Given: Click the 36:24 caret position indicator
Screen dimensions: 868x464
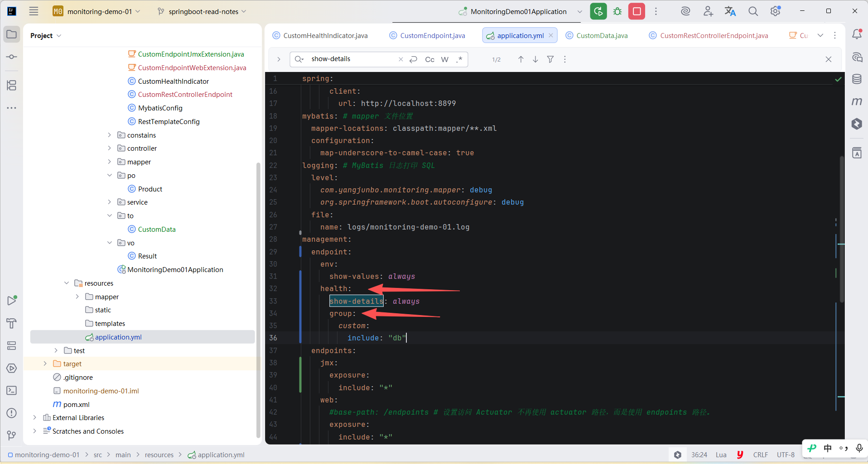Looking at the screenshot, I should [699, 454].
